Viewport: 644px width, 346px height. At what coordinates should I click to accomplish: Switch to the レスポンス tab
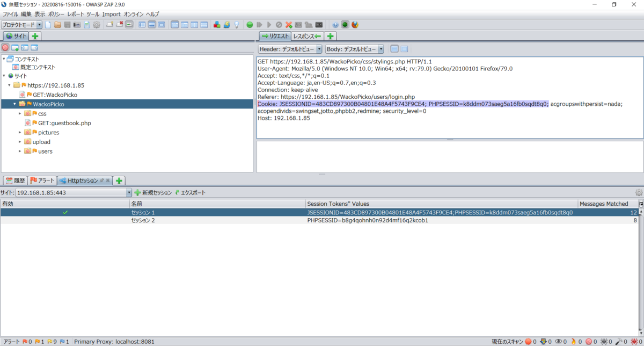pos(306,36)
